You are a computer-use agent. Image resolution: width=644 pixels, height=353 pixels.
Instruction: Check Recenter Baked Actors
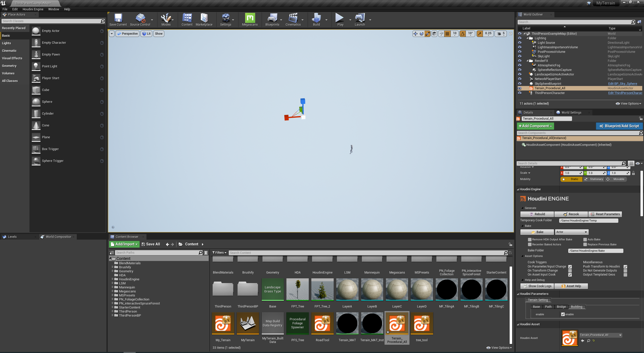pos(530,245)
